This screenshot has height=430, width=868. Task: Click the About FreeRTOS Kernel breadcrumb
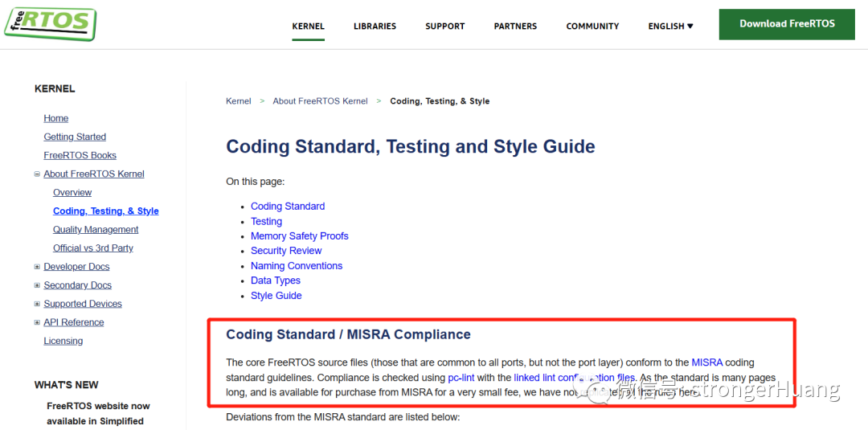coord(320,101)
